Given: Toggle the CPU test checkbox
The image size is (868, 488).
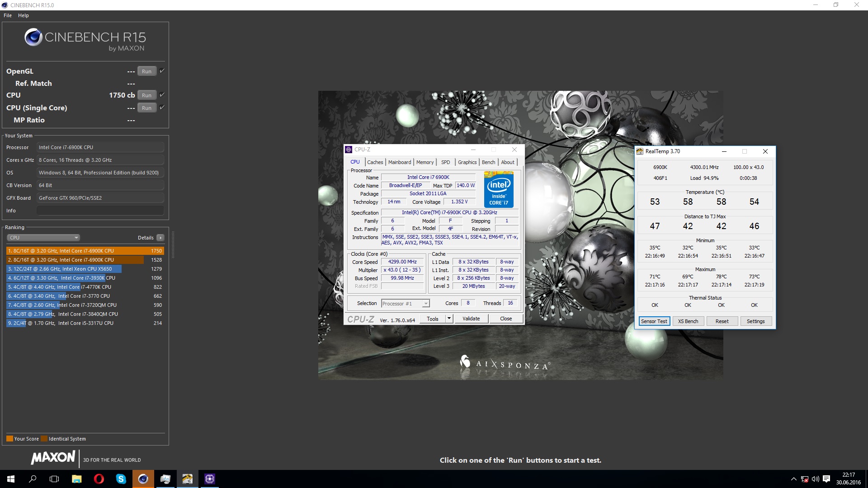Looking at the screenshot, I should point(162,94).
